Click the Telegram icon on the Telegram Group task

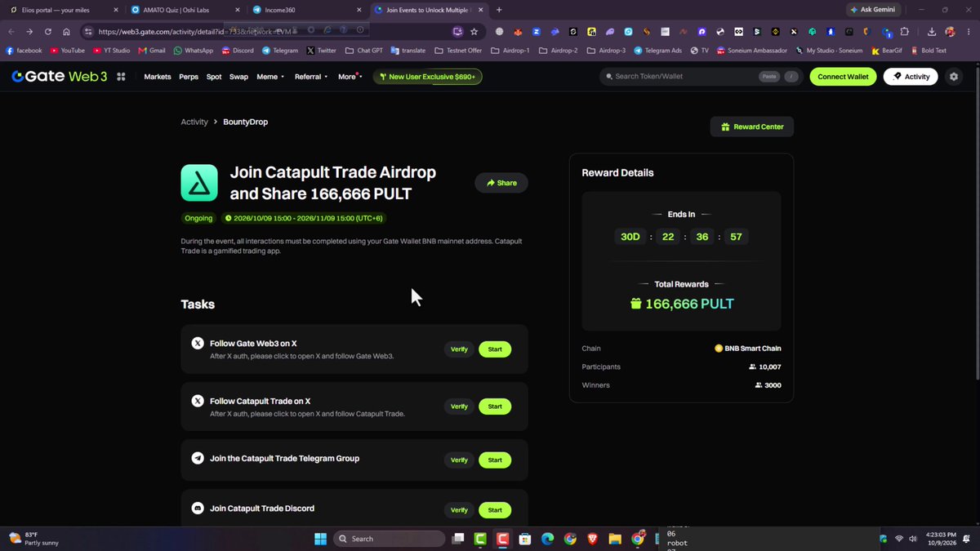[x=198, y=458]
